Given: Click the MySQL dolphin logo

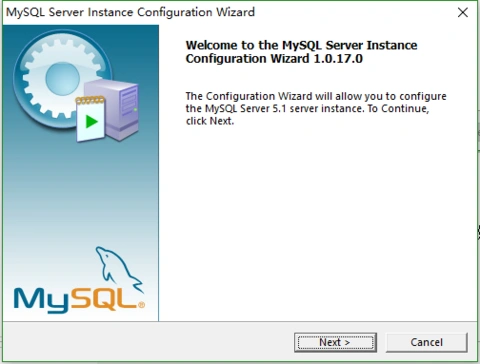Looking at the screenshot, I should coord(118,268).
